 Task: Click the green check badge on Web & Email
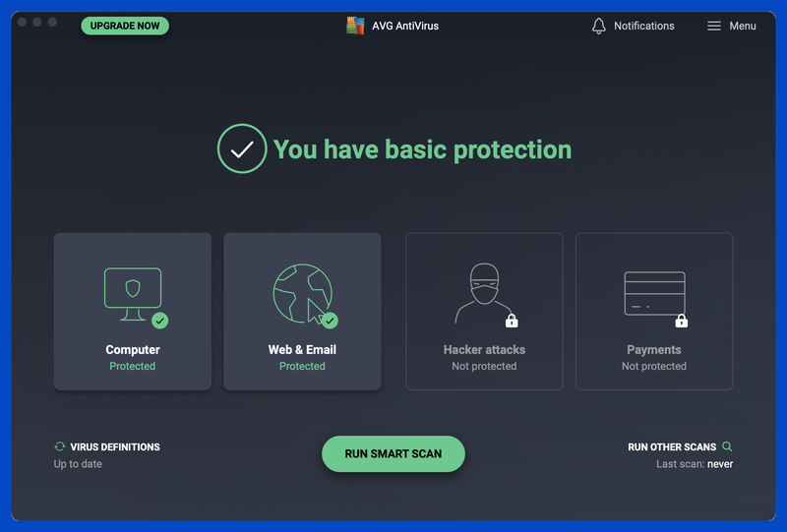330,321
